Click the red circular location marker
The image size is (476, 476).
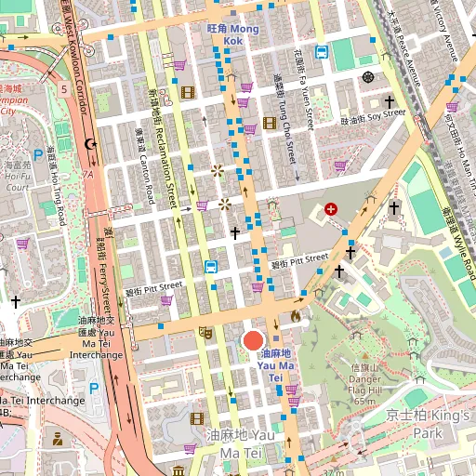click(253, 340)
